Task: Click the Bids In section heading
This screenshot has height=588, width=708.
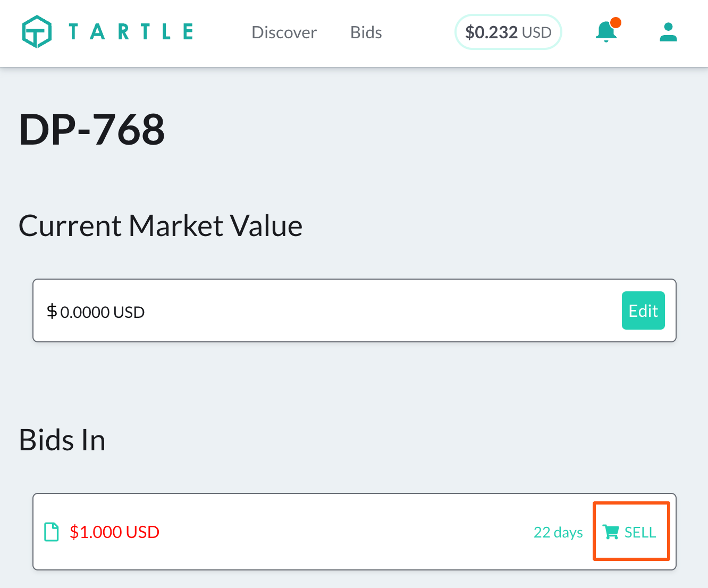Action: point(62,440)
